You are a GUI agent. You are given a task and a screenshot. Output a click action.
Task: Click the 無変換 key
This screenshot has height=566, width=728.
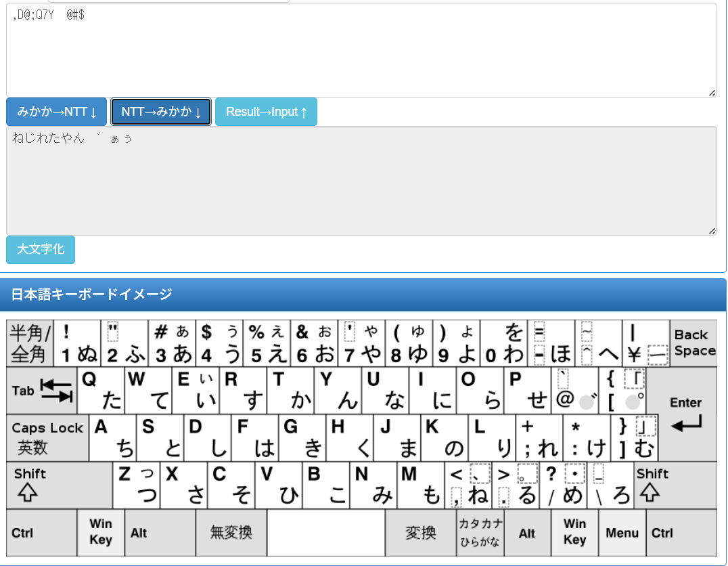(x=231, y=533)
